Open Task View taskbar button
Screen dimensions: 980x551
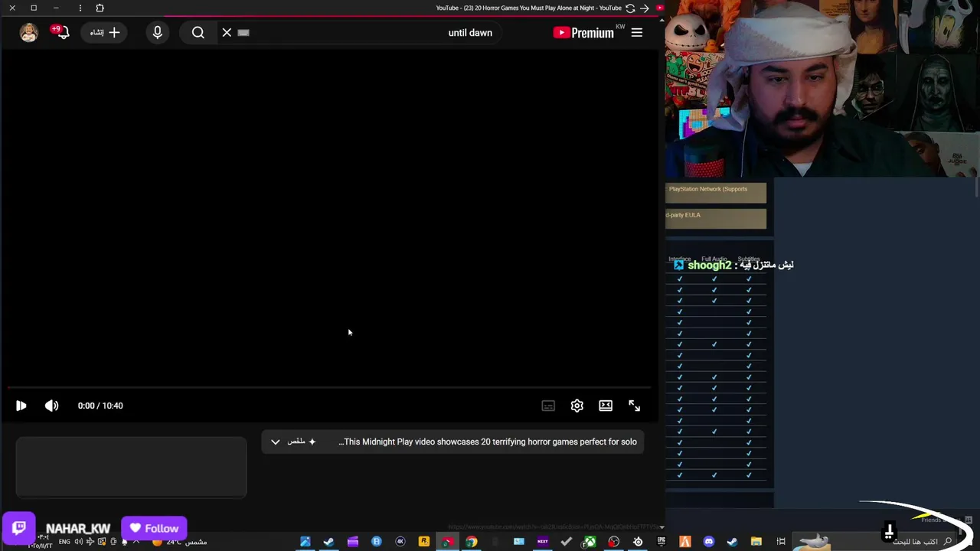click(781, 542)
